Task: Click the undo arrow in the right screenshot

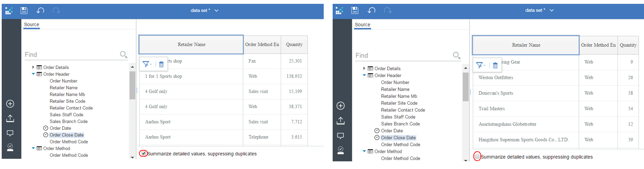Action: click(x=371, y=11)
